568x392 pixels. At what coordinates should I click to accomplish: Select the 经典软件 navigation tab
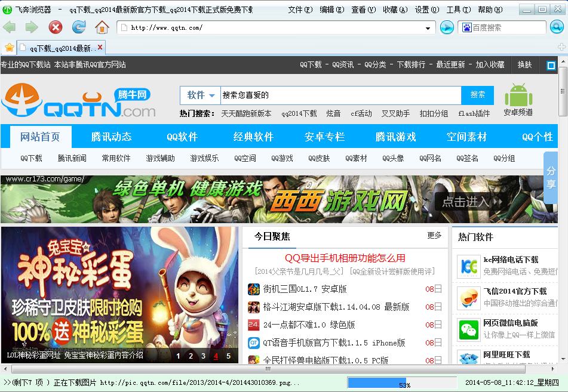pyautogui.click(x=253, y=137)
